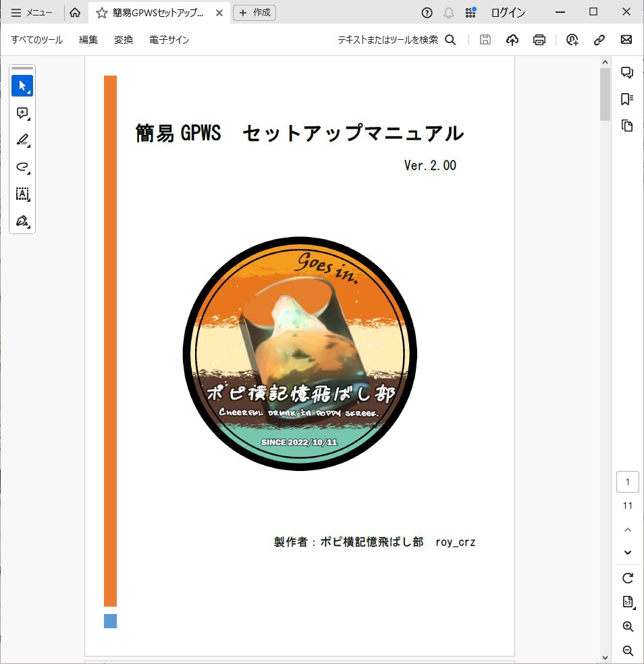Choose the freehand draw tool
This screenshot has height=664, width=644.
click(22, 167)
